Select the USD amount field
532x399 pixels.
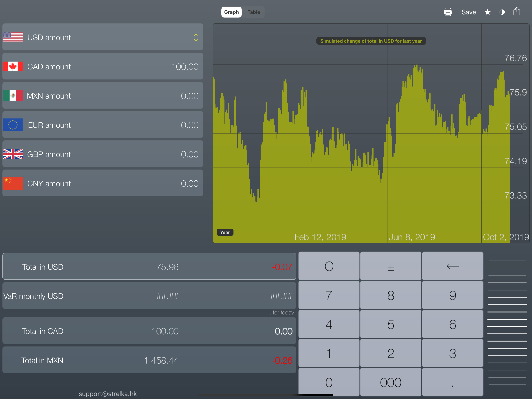pyautogui.click(x=103, y=37)
